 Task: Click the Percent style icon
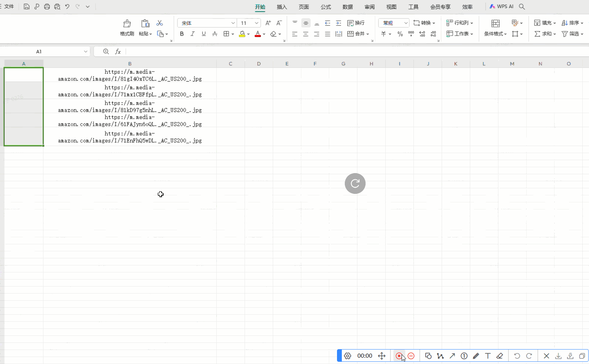pos(400,34)
